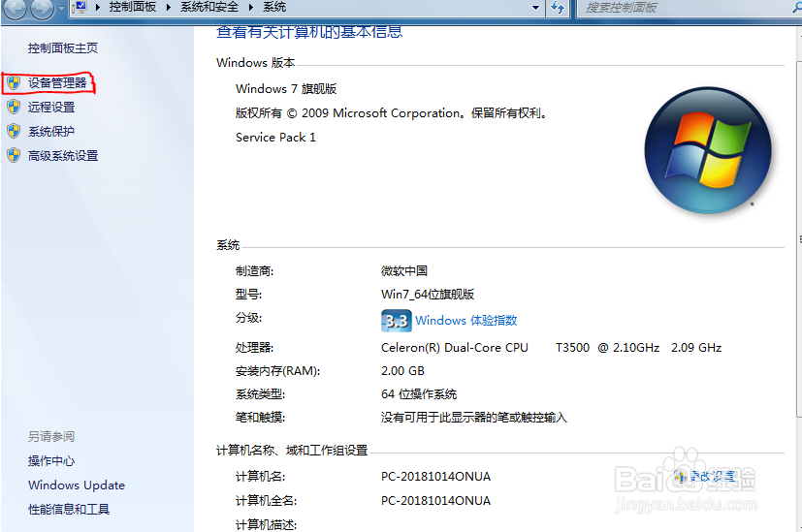
Task: Open 远程设置 link
Action: pyautogui.click(x=51, y=108)
